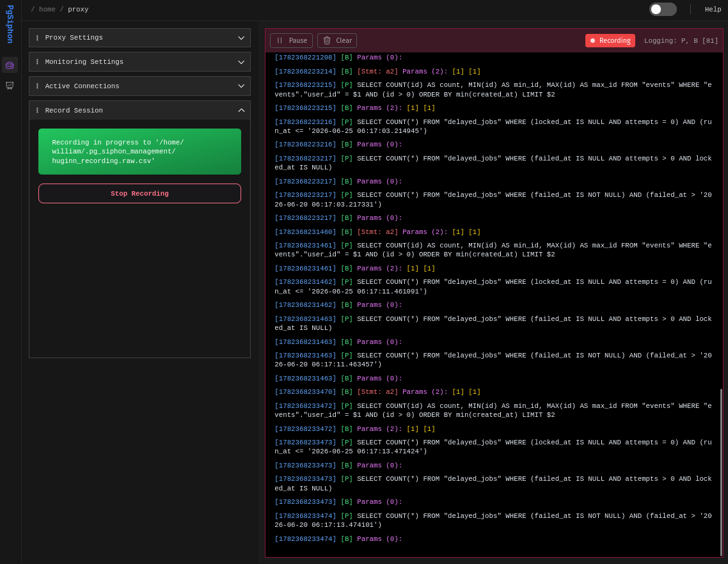Click the drag handle beside Monitoring Settings
728x564 pixels.
coord(38,62)
